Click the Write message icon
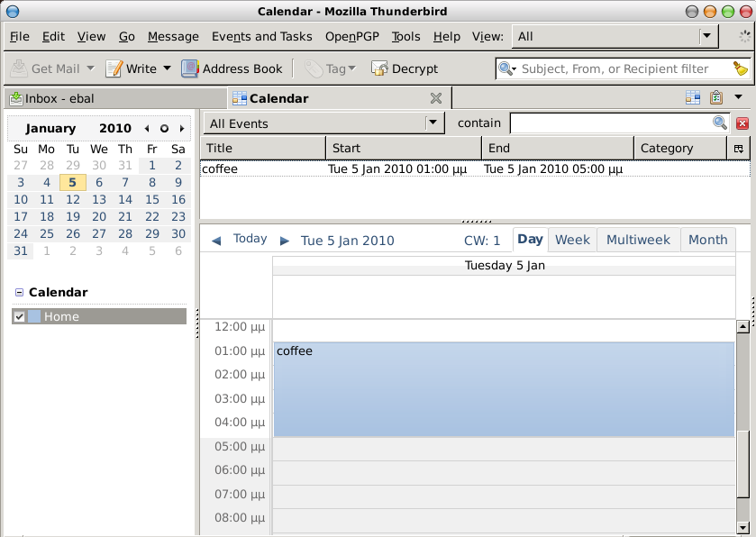 click(x=114, y=68)
